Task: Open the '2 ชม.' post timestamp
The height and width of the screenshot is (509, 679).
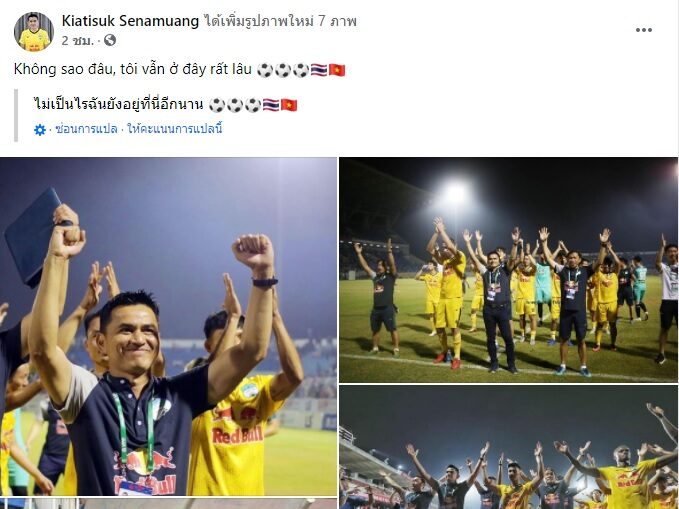Action: (78, 41)
